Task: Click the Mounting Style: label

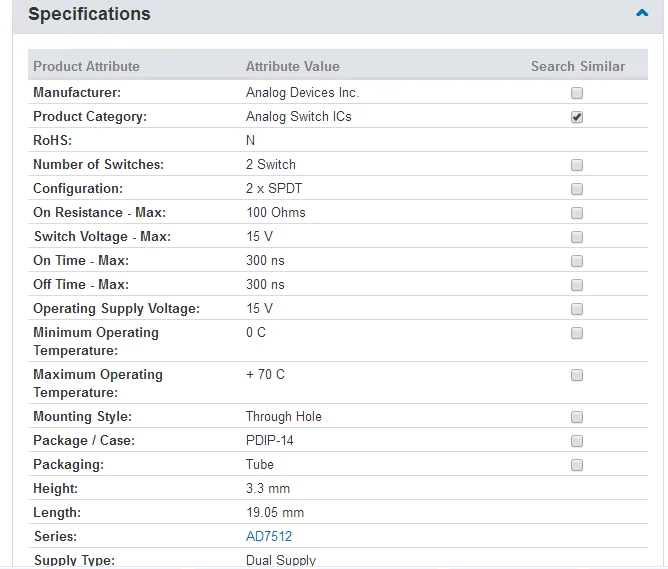Action: [83, 417]
